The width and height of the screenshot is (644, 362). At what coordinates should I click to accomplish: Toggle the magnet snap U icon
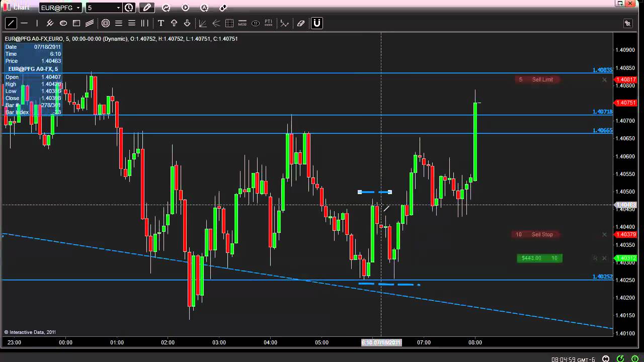click(x=316, y=23)
